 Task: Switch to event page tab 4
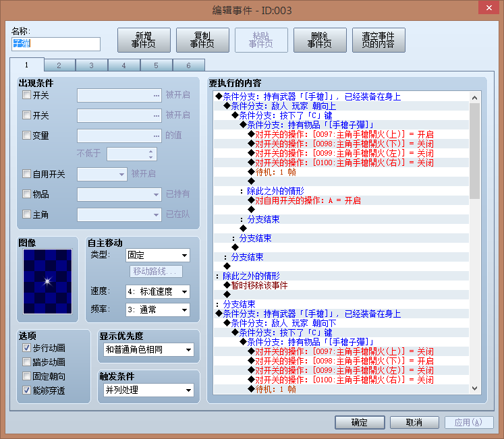124,65
